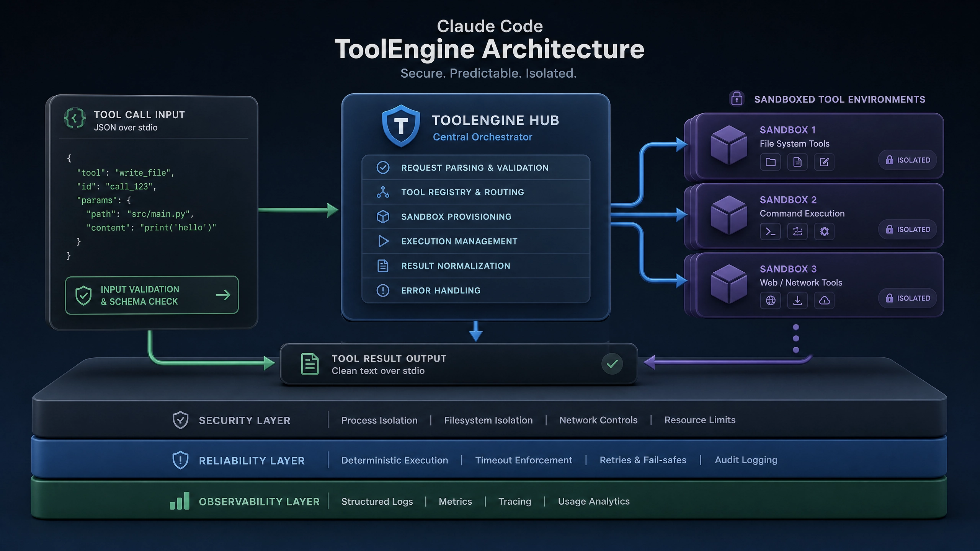Select the Request Parsing & Validation row
The height and width of the screenshot is (551, 980).
(x=476, y=168)
